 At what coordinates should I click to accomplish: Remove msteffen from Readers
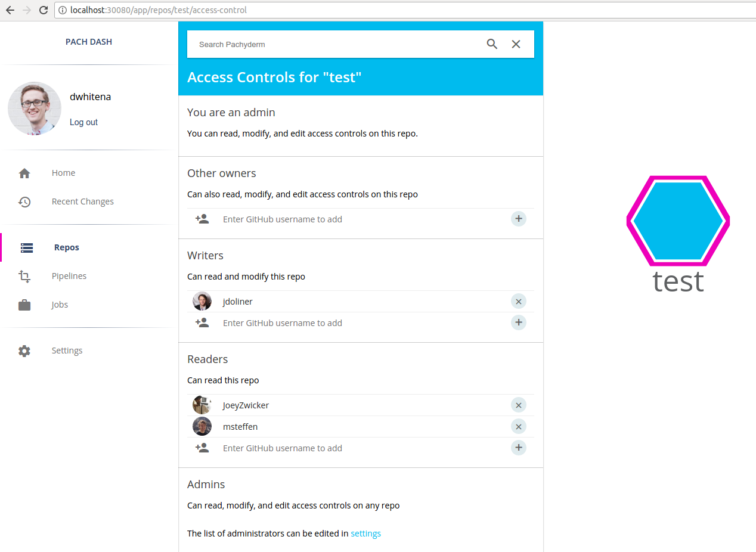click(x=519, y=427)
